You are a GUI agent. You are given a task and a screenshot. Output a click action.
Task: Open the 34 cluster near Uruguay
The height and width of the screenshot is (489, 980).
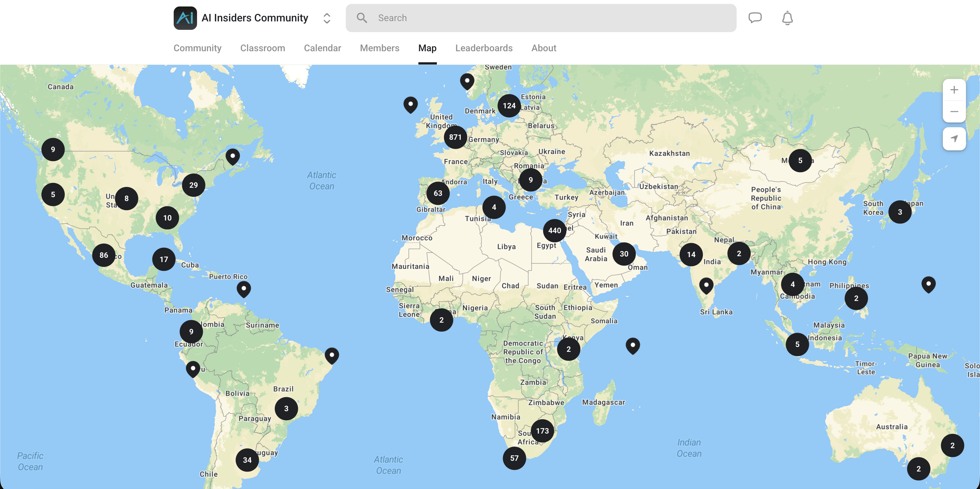pyautogui.click(x=247, y=460)
